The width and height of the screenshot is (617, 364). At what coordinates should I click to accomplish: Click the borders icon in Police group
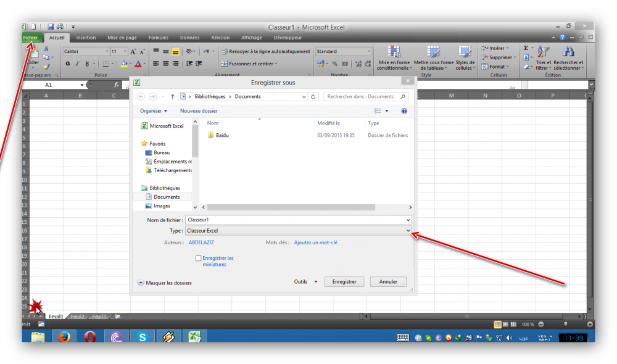pyautogui.click(x=106, y=64)
